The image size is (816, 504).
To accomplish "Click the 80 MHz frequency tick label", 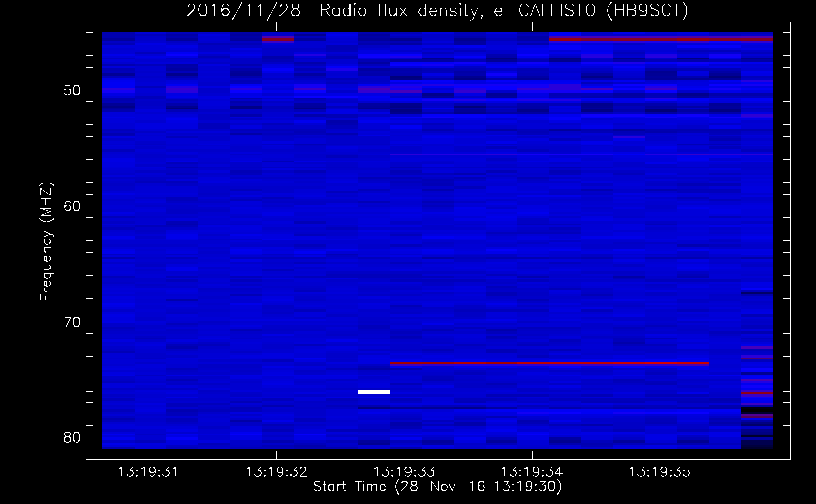I will coord(72,437).
